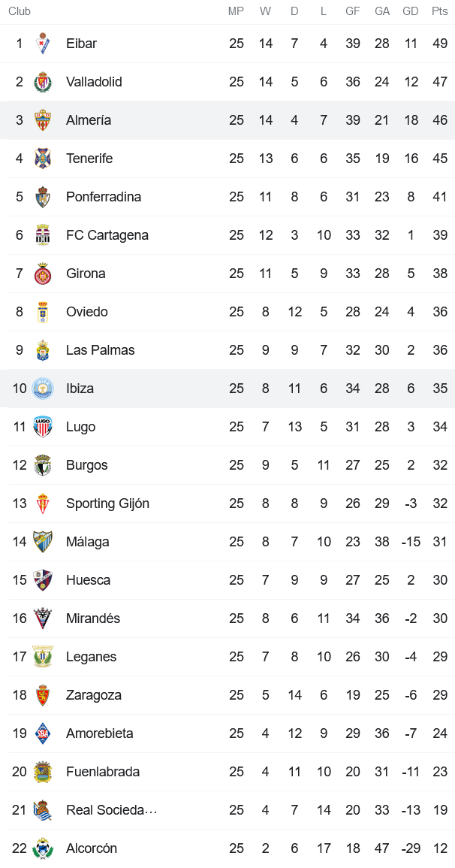Click the Ibiza badge icon
Screen dimensions: 455x868
44,389
